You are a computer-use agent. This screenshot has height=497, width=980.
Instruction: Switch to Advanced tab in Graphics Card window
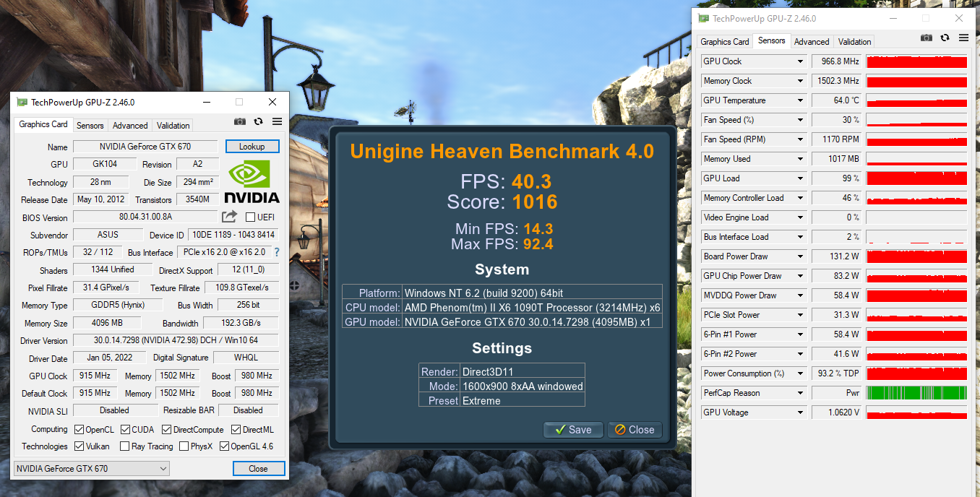[x=130, y=126]
